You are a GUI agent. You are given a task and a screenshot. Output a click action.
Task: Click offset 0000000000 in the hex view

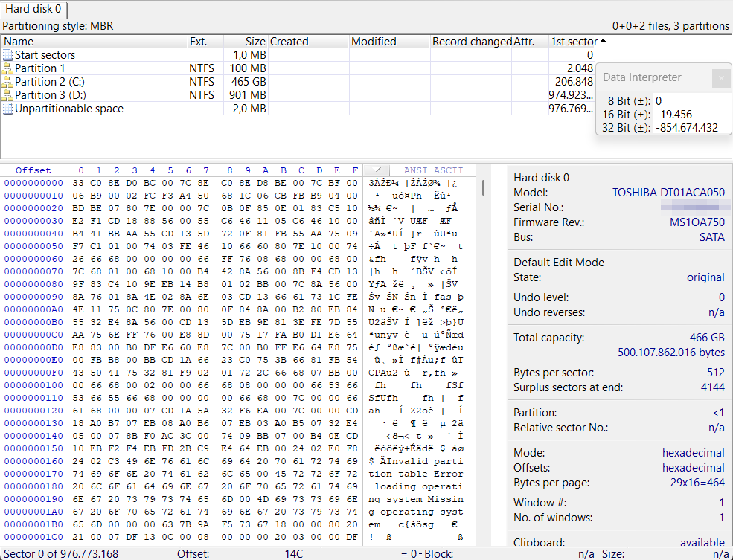click(33, 183)
